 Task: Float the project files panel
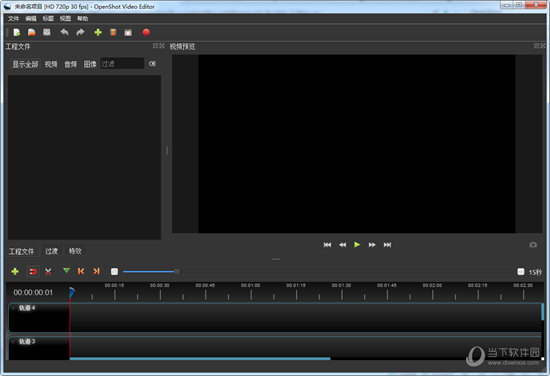click(155, 46)
